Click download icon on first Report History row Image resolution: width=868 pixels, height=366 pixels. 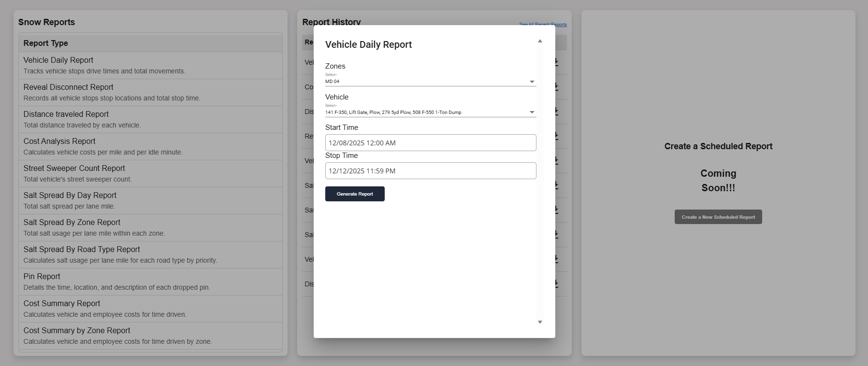(557, 62)
